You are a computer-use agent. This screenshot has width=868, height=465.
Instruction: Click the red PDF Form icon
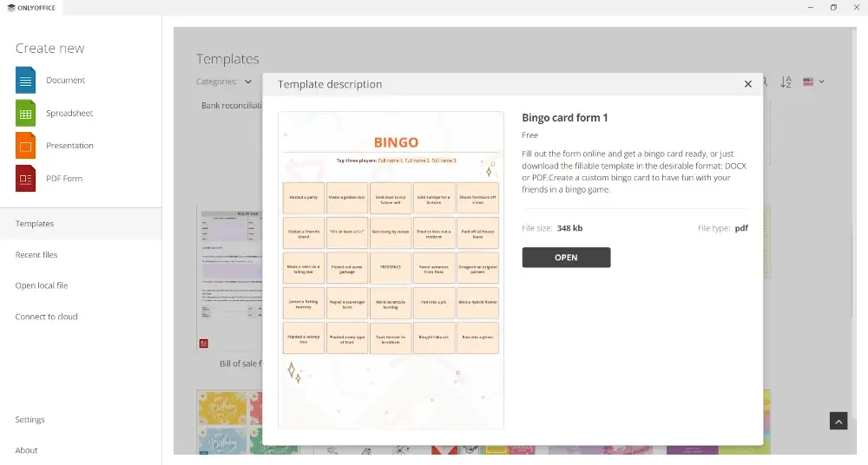click(25, 178)
